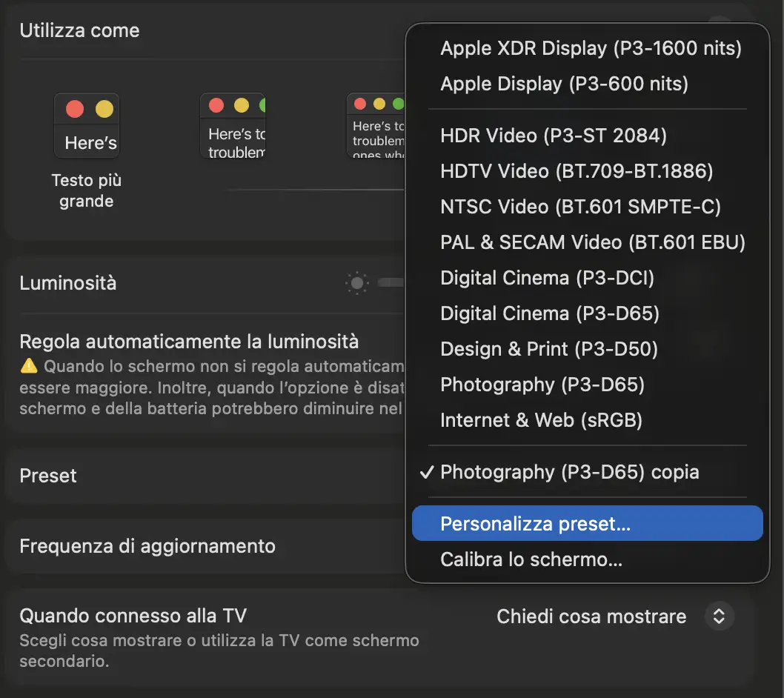Choose Apple XDR Display (P3-1600 nits)
This screenshot has width=784, height=698.
tap(591, 48)
